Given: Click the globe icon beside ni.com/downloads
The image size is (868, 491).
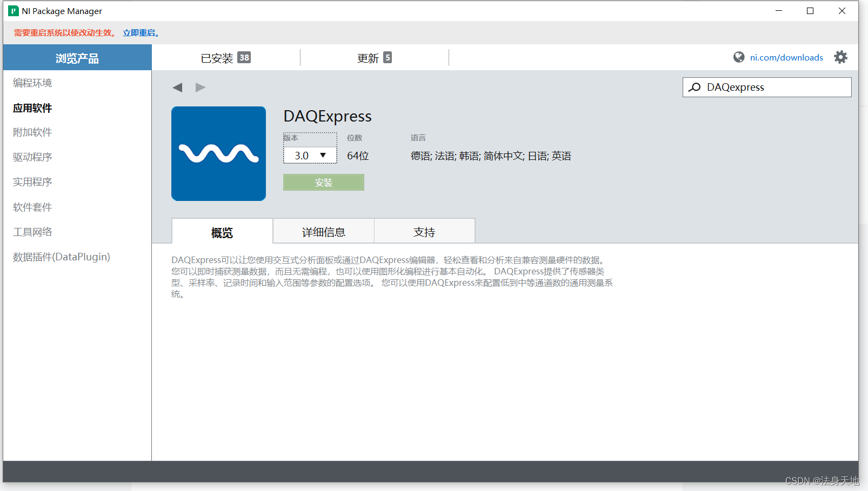Looking at the screenshot, I should pos(738,57).
